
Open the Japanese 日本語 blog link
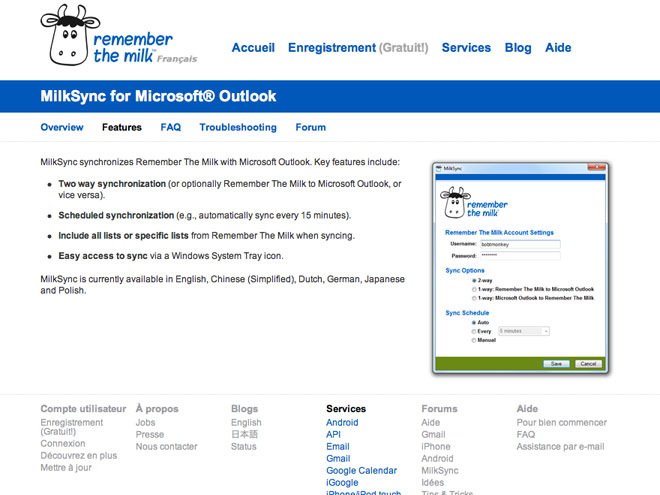(244, 434)
